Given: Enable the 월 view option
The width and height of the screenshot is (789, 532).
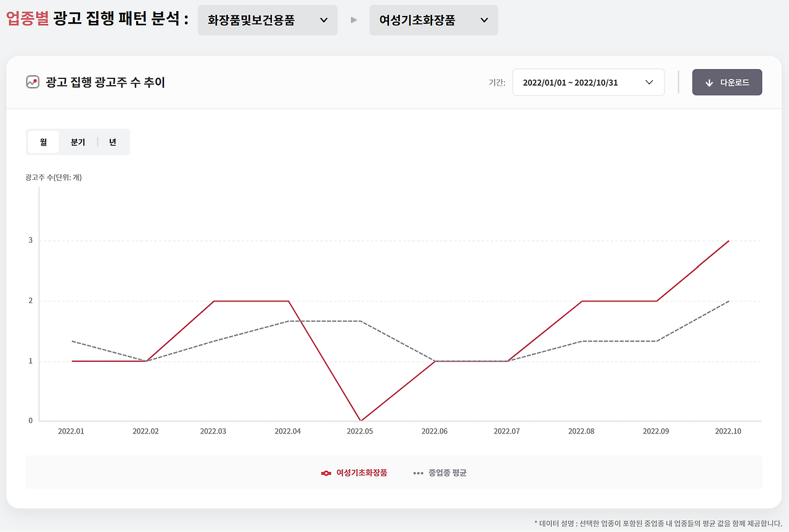Looking at the screenshot, I should coord(43,141).
